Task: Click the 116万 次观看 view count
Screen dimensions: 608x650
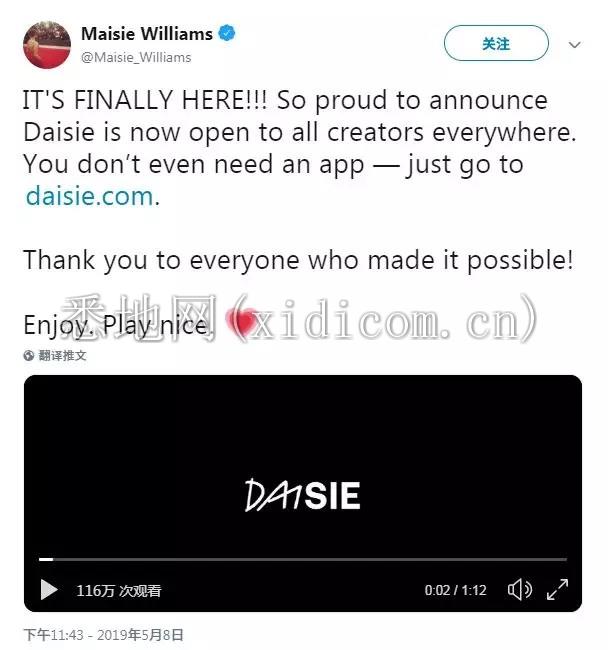Action: (119, 590)
